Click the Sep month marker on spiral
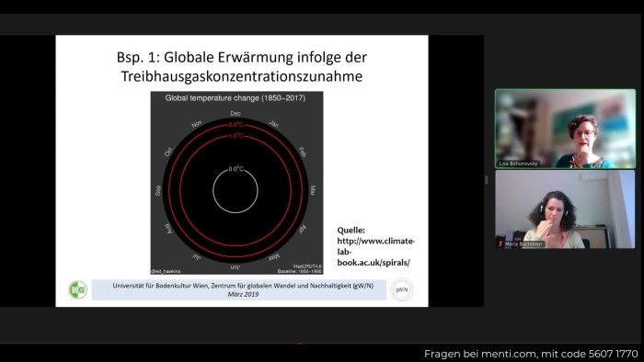644x362 pixels. 158,190
